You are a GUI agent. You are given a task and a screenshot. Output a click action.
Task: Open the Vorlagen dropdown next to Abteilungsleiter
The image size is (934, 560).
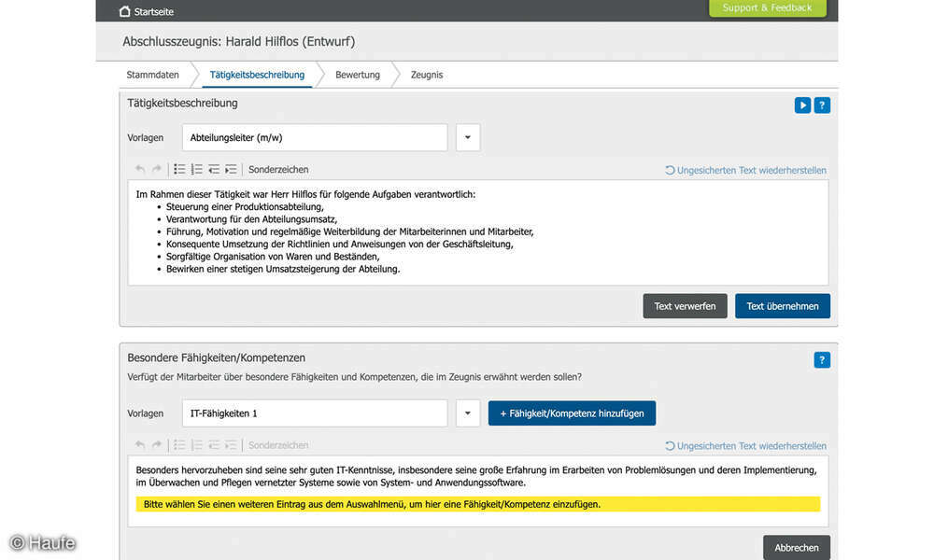(467, 137)
